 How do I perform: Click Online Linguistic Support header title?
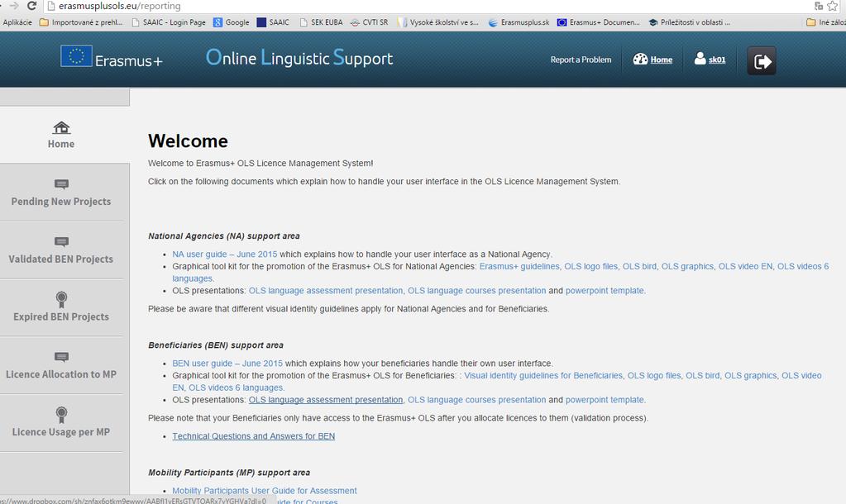(299, 58)
